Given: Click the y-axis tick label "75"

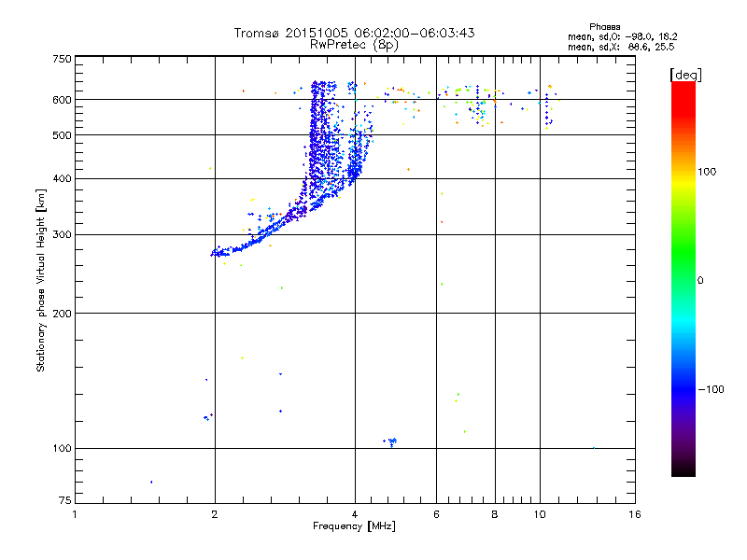Looking at the screenshot, I should point(65,500).
